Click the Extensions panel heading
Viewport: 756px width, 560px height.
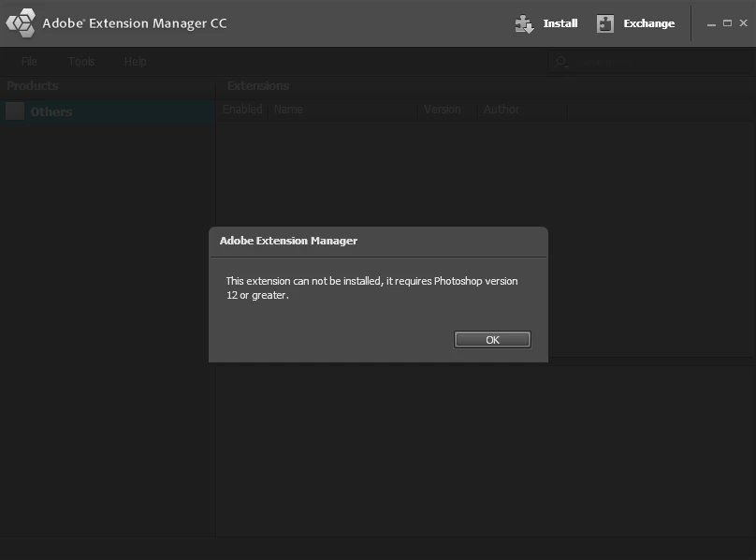258,85
